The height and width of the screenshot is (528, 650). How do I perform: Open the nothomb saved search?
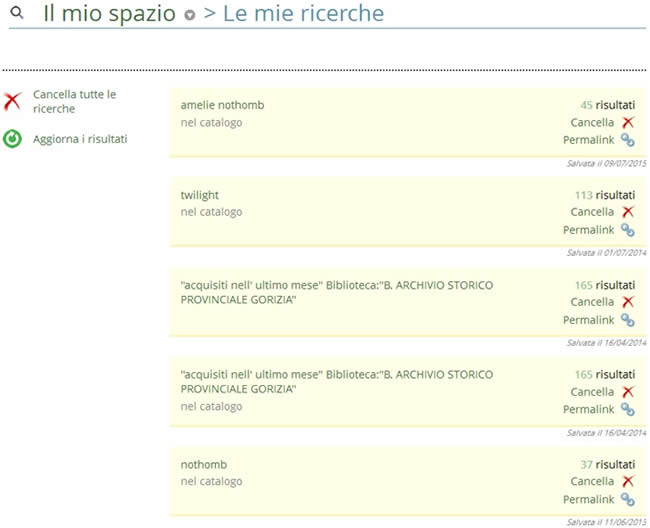pos(203,465)
